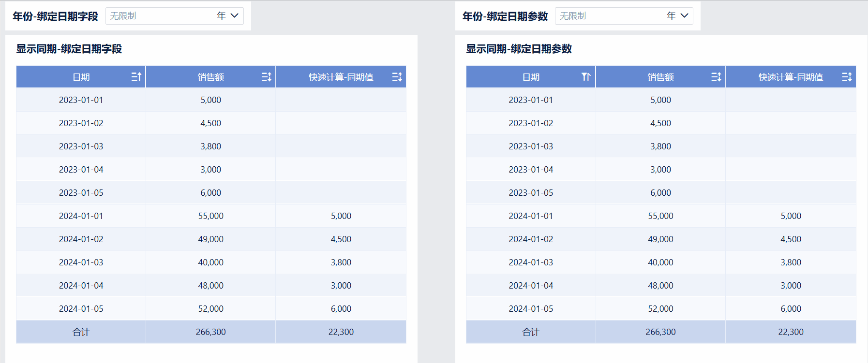Select 2023-01-02 date cell in 绑定日期参数 table
This screenshot has height=363, width=868.
point(531,123)
